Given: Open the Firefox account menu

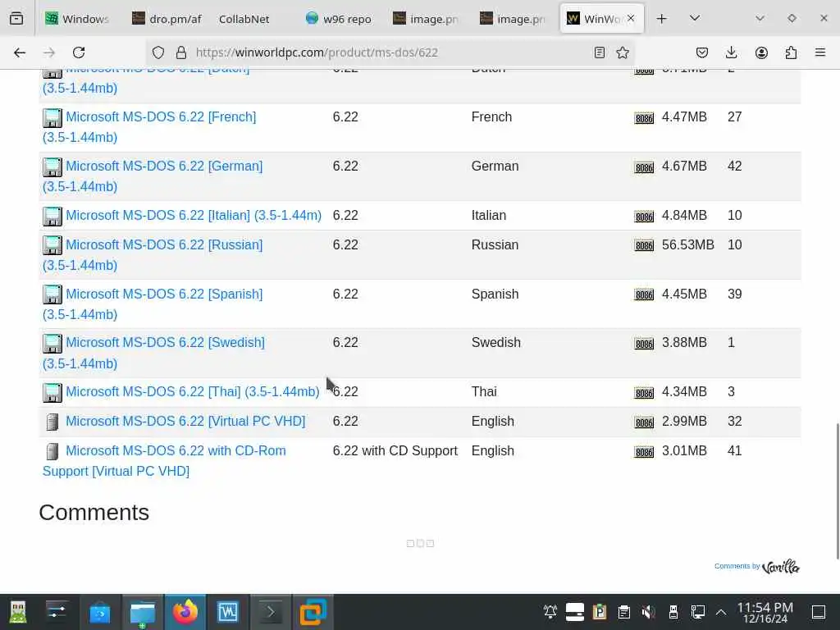Looking at the screenshot, I should tap(761, 52).
